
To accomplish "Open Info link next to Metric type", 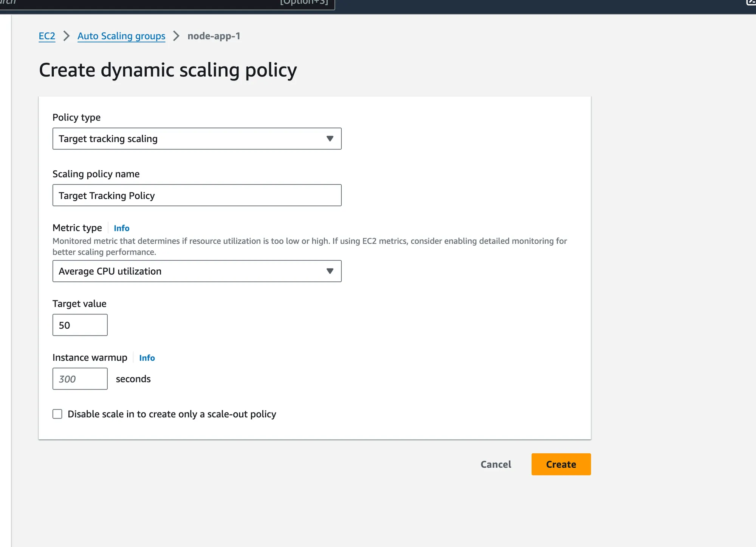I will pyautogui.click(x=121, y=228).
